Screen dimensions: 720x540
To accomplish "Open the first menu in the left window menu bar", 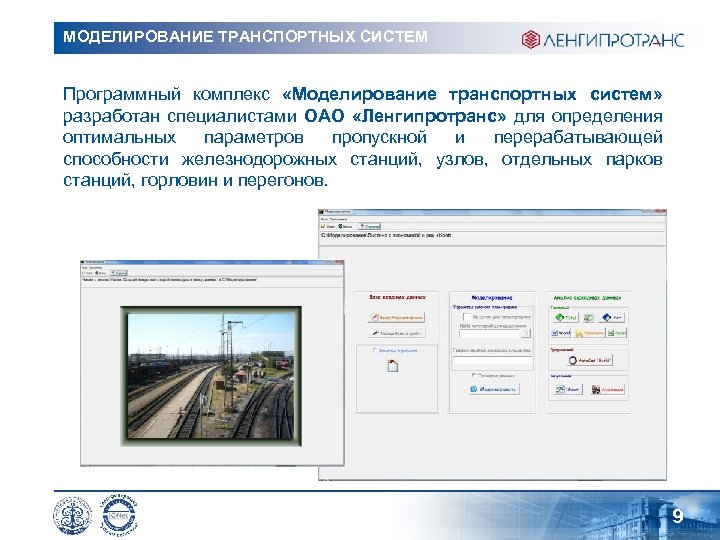I will [x=84, y=267].
